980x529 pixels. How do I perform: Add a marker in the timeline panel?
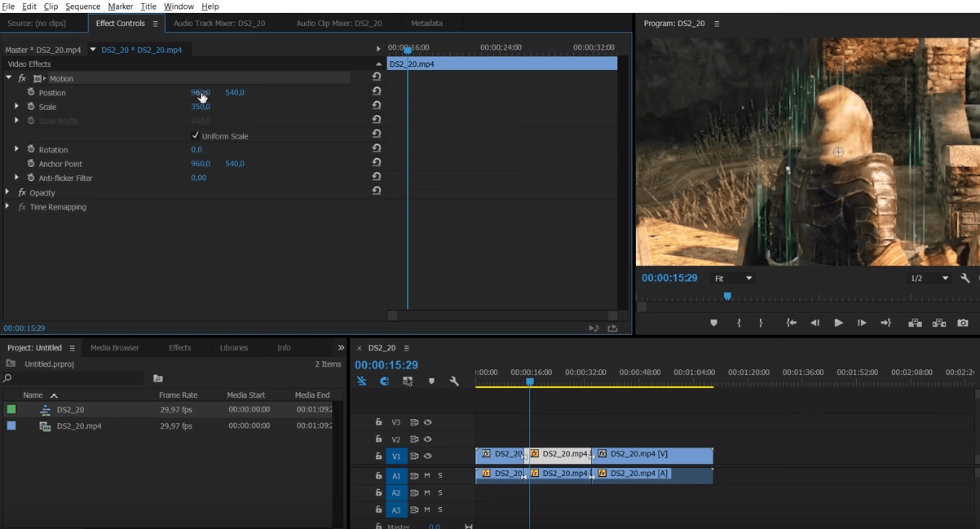tap(431, 381)
